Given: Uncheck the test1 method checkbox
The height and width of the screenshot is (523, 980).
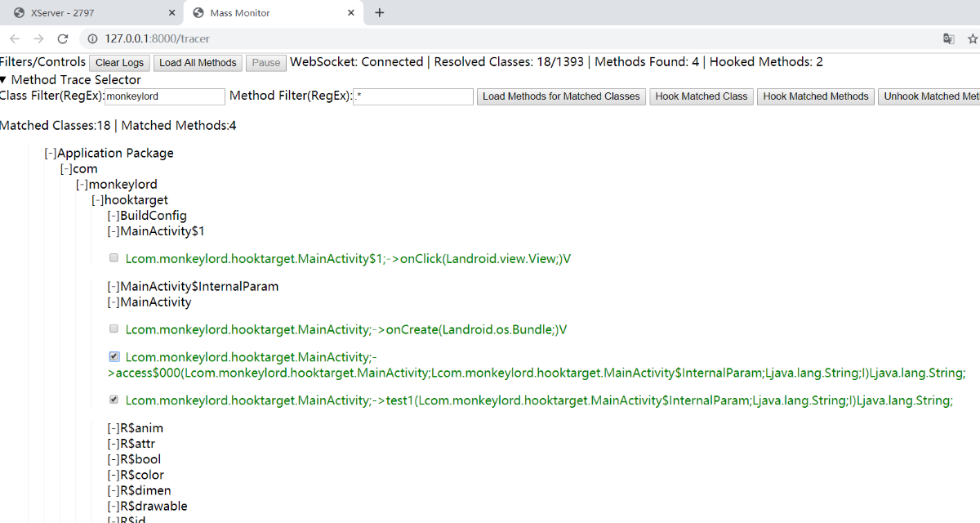Looking at the screenshot, I should pos(114,400).
